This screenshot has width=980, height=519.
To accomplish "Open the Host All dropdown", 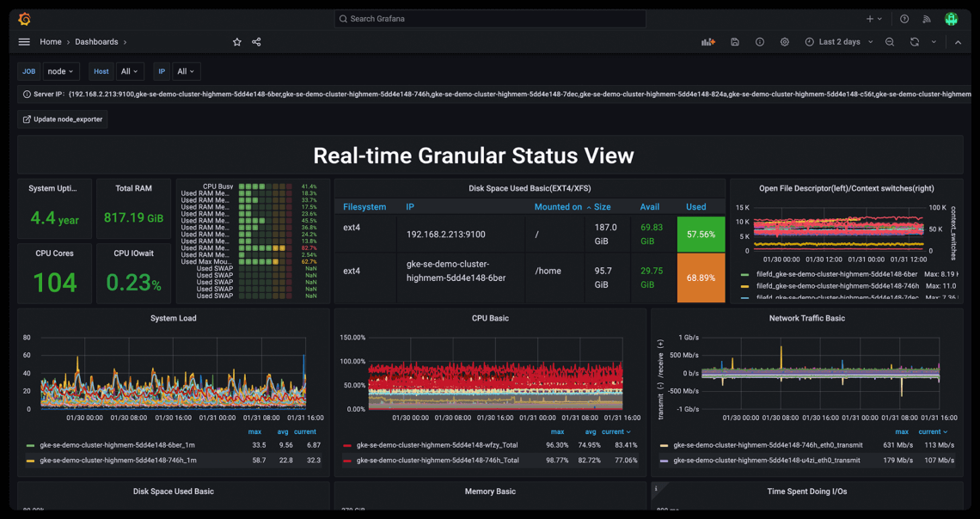I will 129,70.
